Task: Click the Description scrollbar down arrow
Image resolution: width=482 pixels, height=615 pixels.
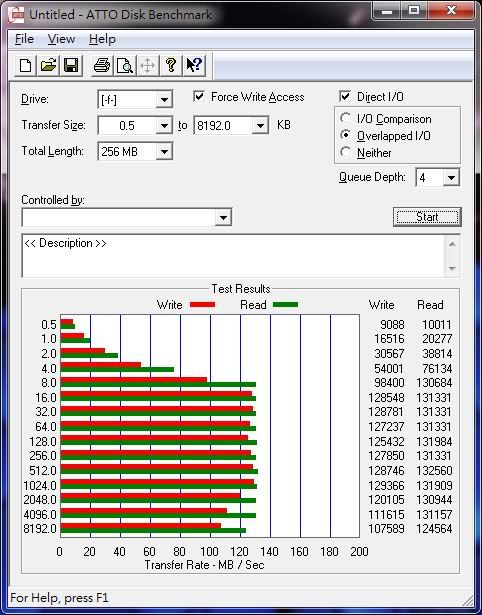Action: [x=452, y=268]
